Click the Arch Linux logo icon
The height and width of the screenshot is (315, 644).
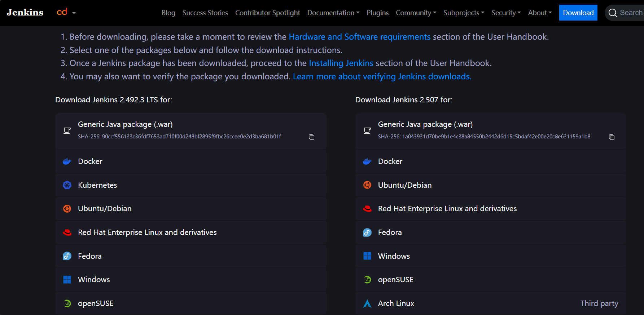(x=367, y=303)
